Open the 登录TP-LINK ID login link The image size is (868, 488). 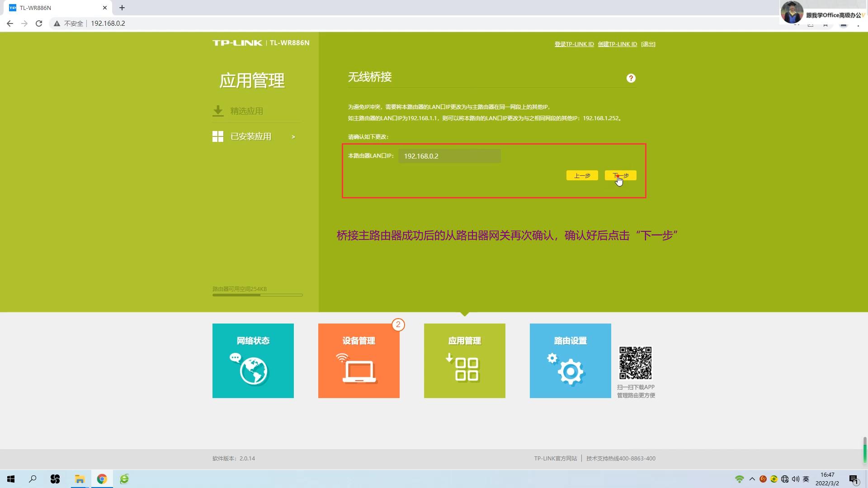pos(574,44)
